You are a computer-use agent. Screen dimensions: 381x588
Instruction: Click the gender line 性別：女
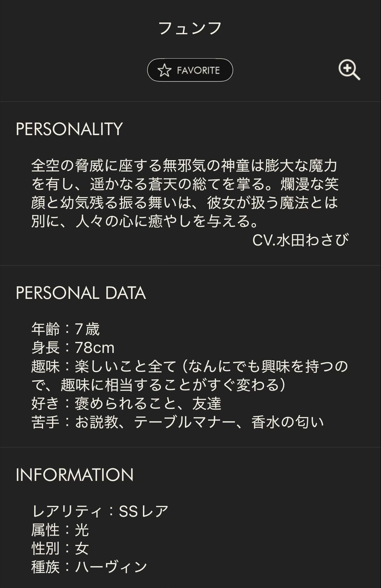[60, 548]
